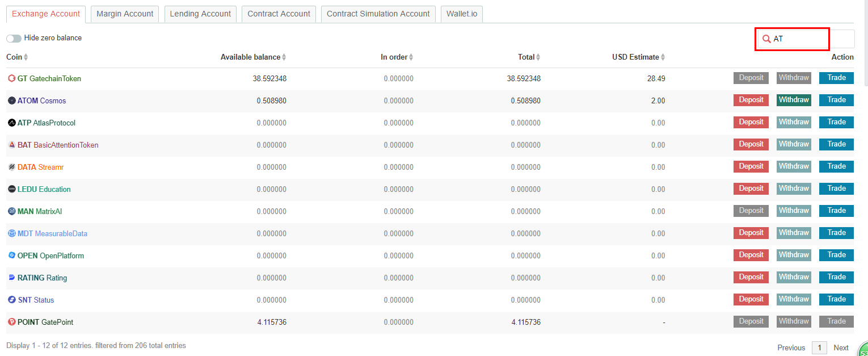
Task: Open the GT GatechainToken coin link
Action: point(49,78)
